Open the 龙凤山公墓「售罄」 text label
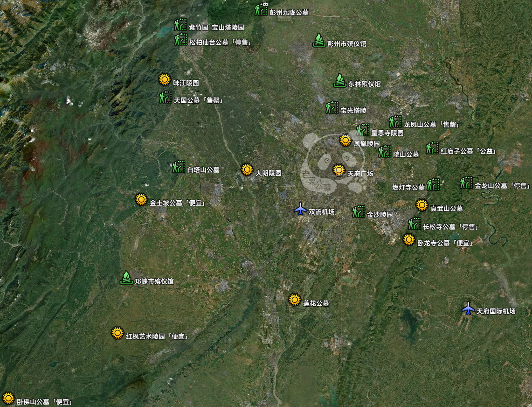The image size is (532, 407). coord(432,125)
